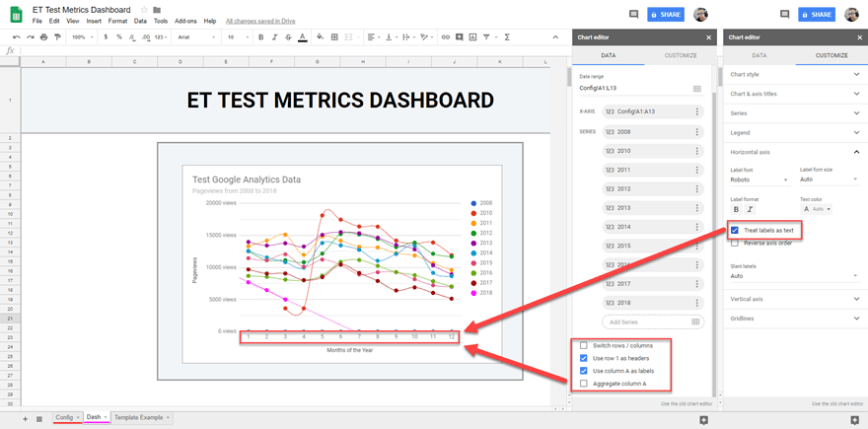This screenshot has width=868, height=429.
Task: Switch to the Config sheet tab
Action: [65, 417]
